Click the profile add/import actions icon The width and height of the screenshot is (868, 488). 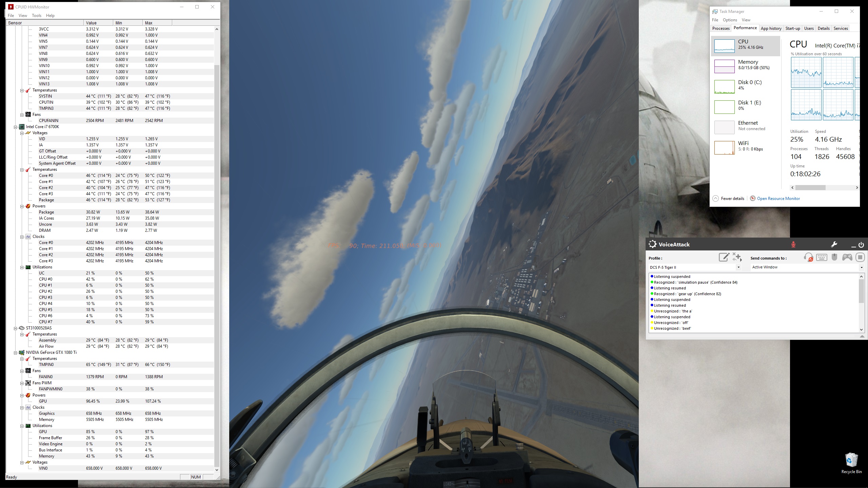(x=737, y=257)
